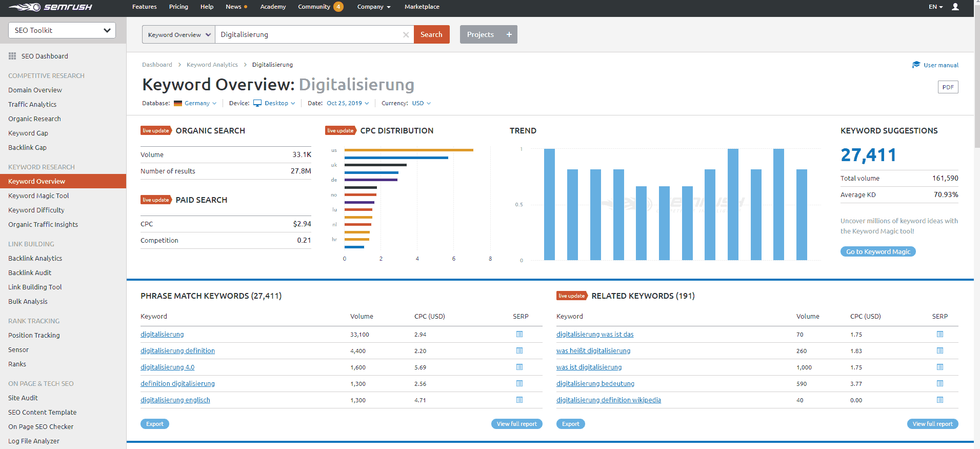980x449 pixels.
Task: Click the 27,411 keyword suggestions number
Action: [x=868, y=154]
